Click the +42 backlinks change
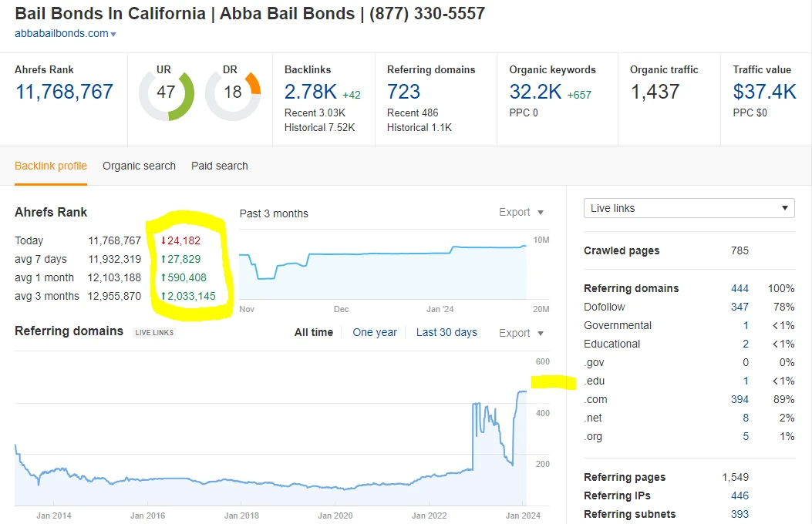 pyautogui.click(x=351, y=96)
